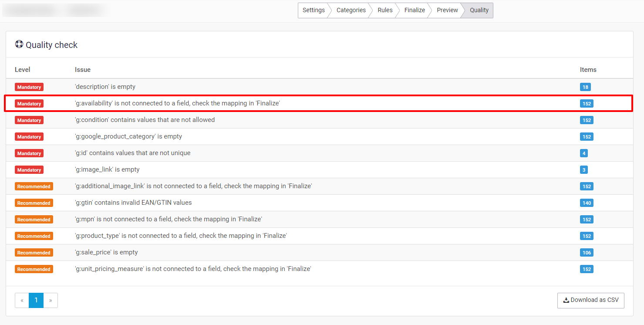The width and height of the screenshot is (644, 325).
Task: Click the 106 items badge for sale_price
Action: (587, 253)
